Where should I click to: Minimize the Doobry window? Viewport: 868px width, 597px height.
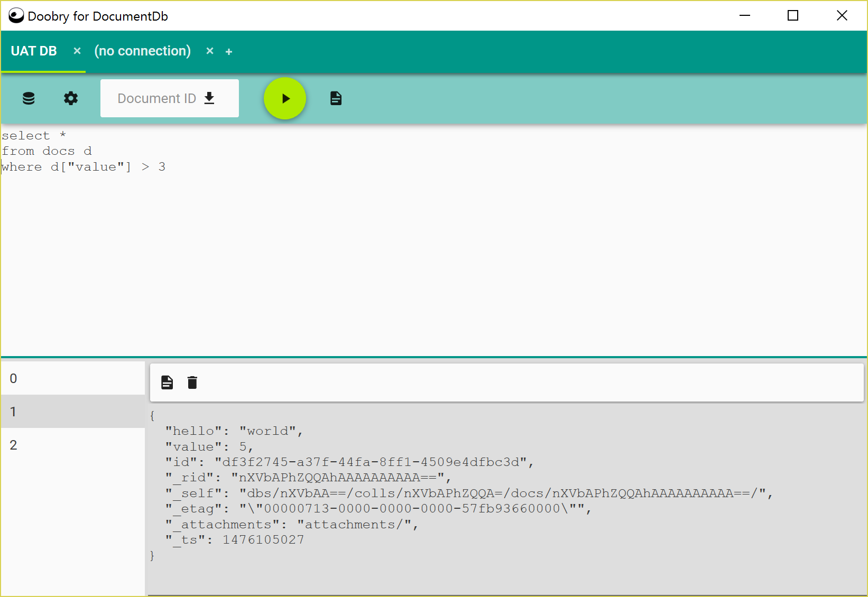pyautogui.click(x=745, y=16)
